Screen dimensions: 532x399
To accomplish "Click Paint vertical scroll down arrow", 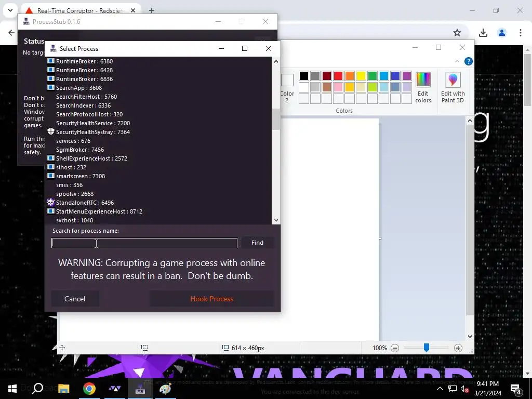I will click(470, 337).
